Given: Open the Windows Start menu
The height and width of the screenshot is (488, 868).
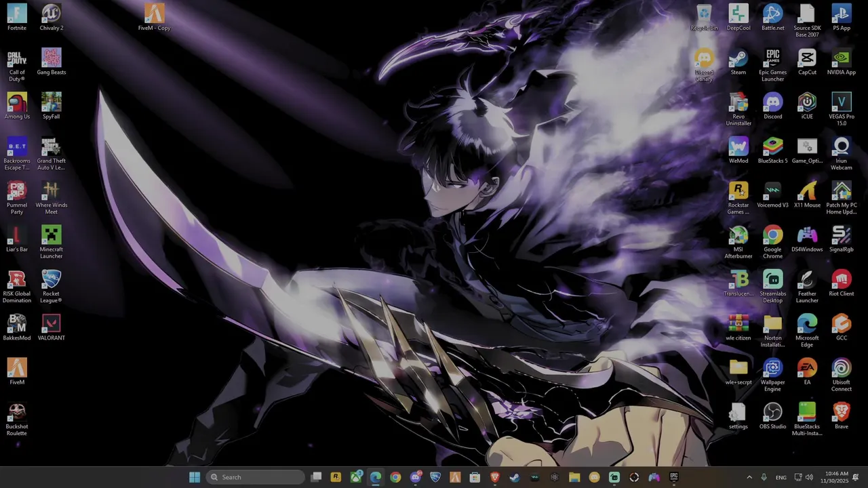Looking at the screenshot, I should pyautogui.click(x=195, y=477).
